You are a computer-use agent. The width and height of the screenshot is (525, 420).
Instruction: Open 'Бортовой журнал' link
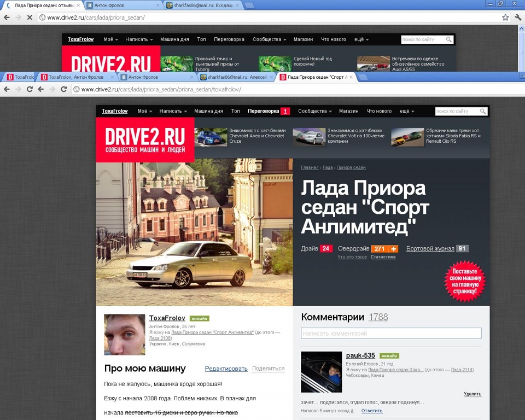point(430,248)
